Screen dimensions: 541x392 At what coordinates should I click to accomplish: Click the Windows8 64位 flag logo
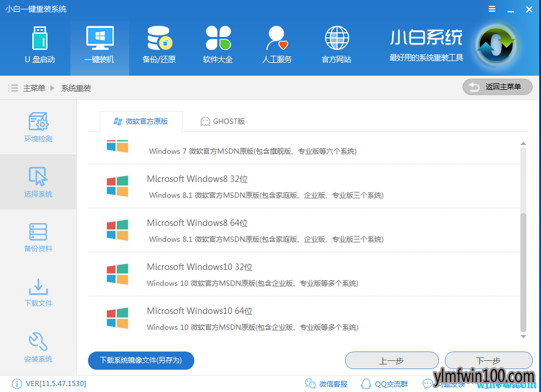click(117, 230)
